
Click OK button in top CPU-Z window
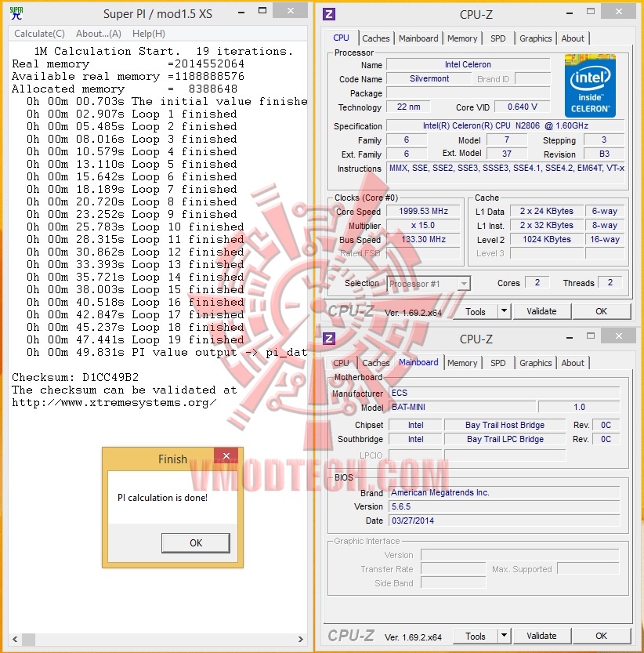(x=601, y=311)
